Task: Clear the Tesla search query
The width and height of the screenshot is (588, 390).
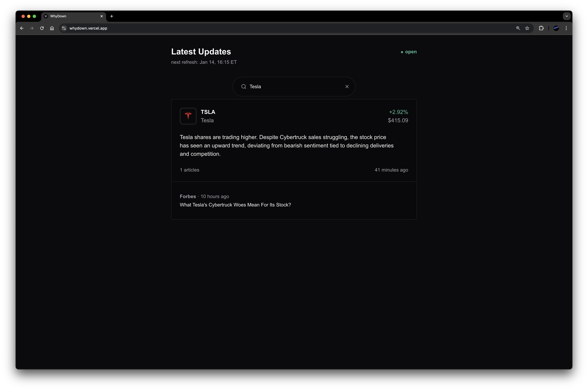Action: pyautogui.click(x=347, y=87)
